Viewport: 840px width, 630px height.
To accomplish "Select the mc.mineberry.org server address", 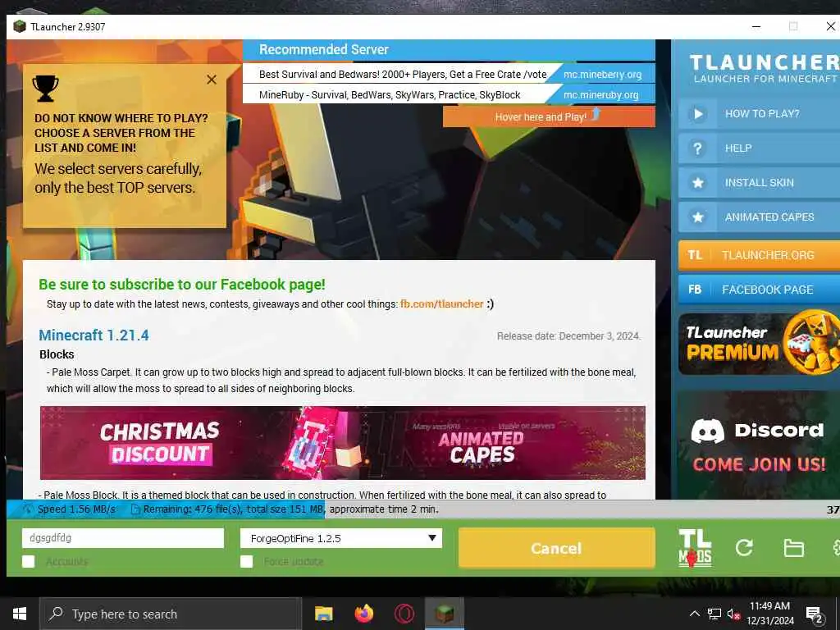I will tap(602, 75).
